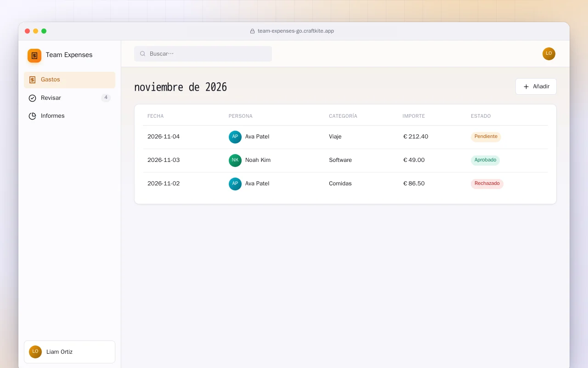Click the Pendiente status badge
The image size is (588, 368).
(486, 137)
